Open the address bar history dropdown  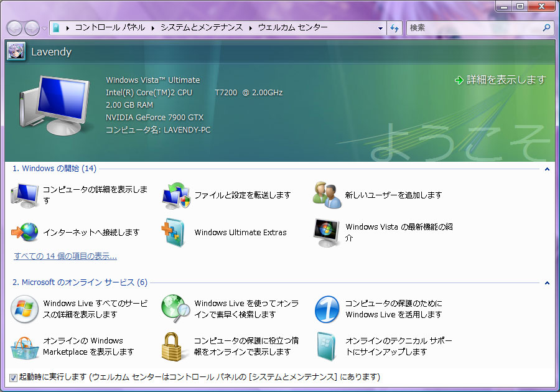click(x=380, y=28)
